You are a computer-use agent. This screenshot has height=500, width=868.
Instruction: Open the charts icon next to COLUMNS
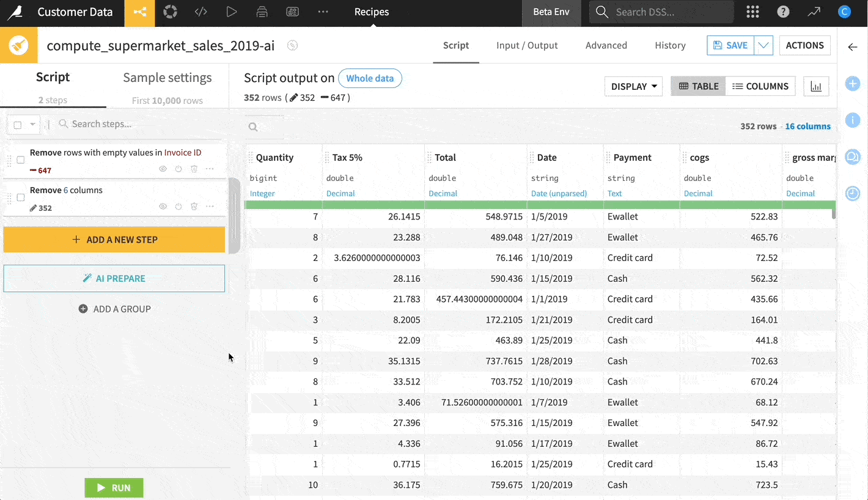(x=816, y=86)
